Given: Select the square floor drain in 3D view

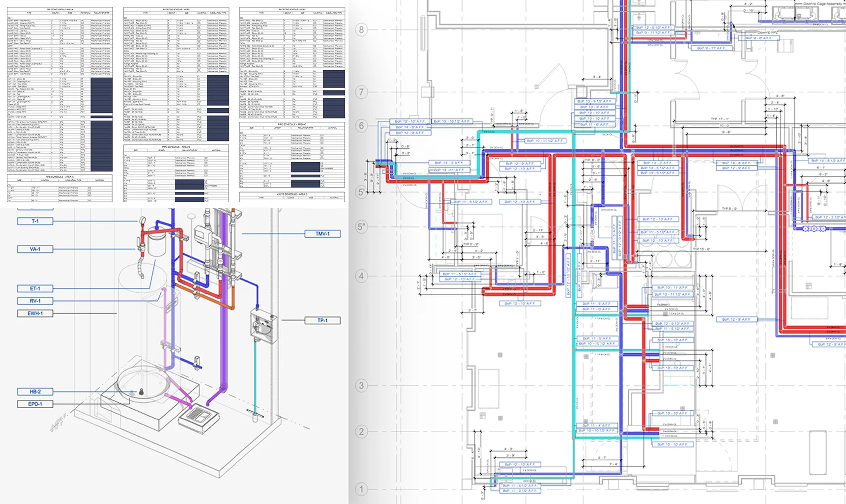Looking at the screenshot, I should point(199,418).
